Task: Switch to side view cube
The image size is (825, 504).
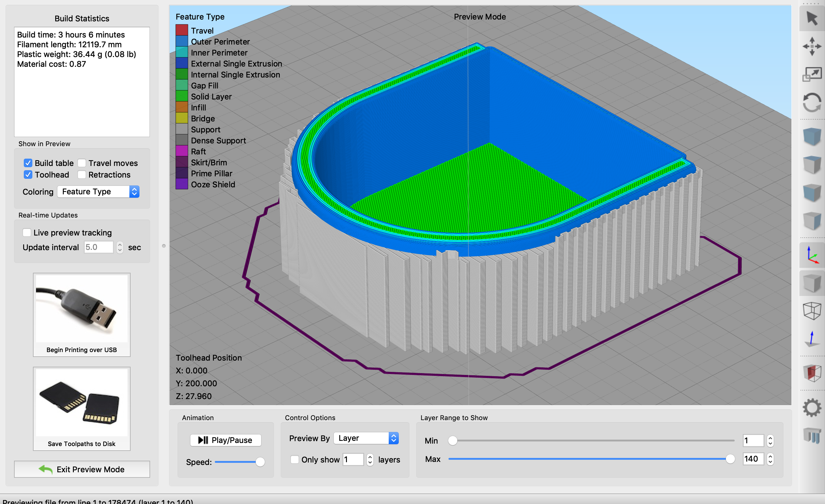Action: (x=812, y=221)
